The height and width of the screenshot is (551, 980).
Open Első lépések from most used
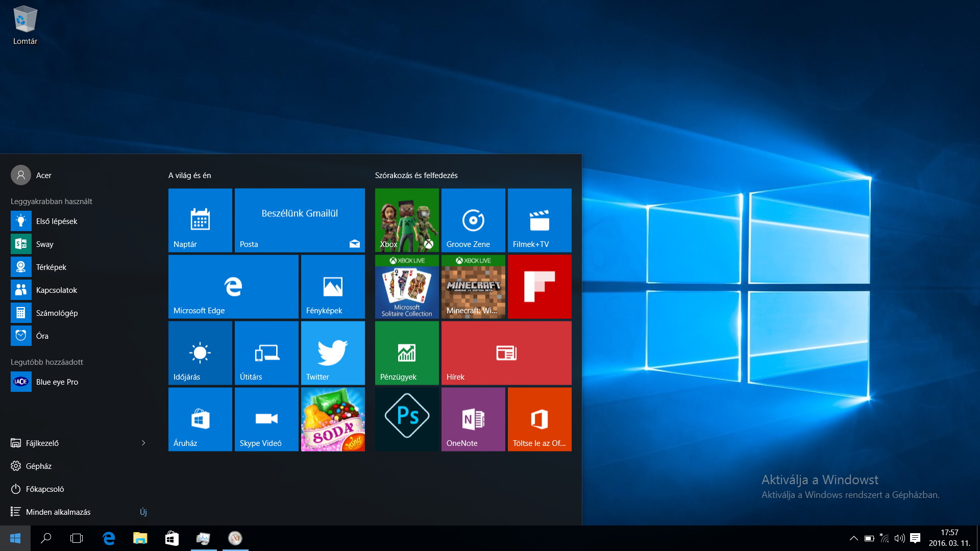point(79,221)
